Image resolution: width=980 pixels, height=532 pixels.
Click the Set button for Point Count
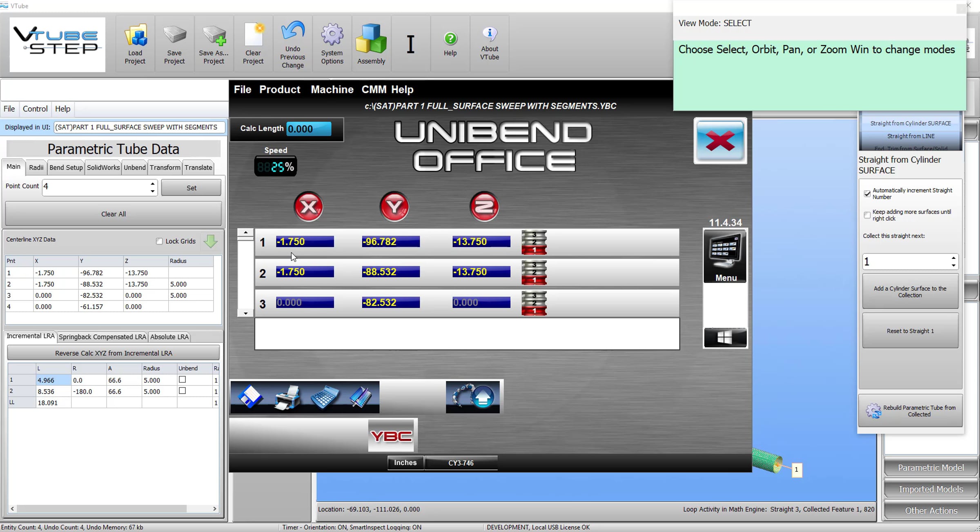[191, 188]
